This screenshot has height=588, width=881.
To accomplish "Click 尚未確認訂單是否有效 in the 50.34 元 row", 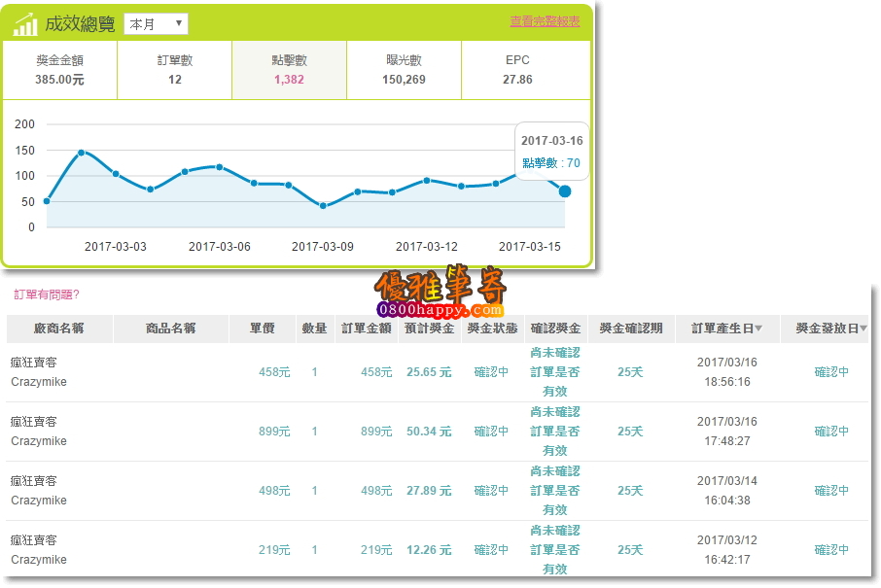I will [x=555, y=432].
